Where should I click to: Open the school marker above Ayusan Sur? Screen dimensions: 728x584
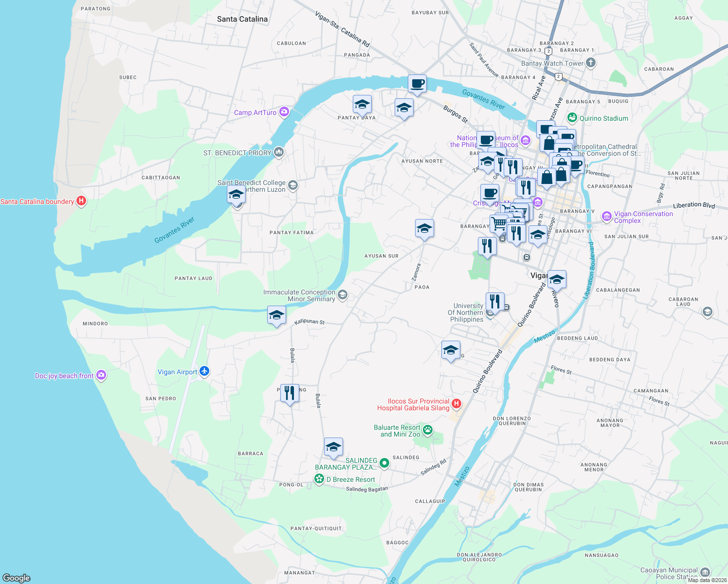(424, 230)
